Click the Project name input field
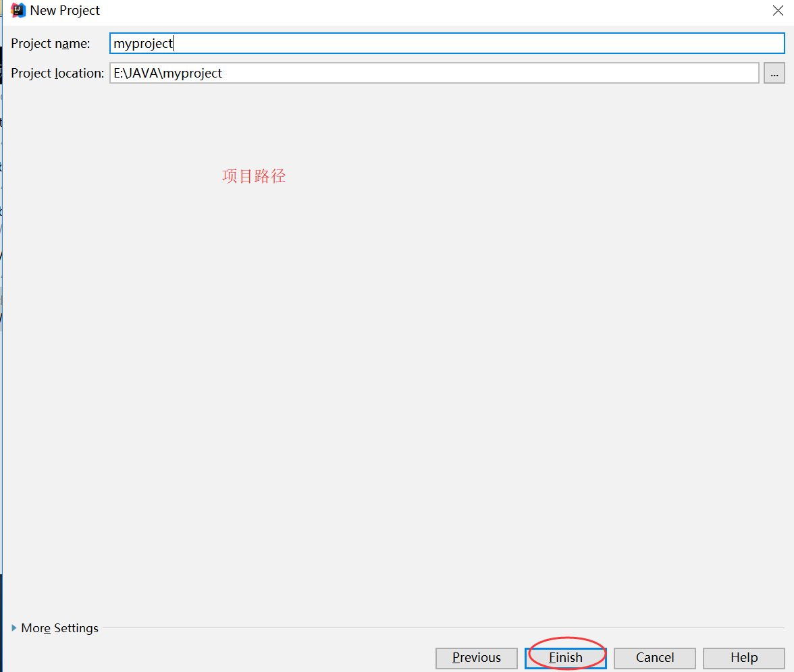 coord(447,43)
